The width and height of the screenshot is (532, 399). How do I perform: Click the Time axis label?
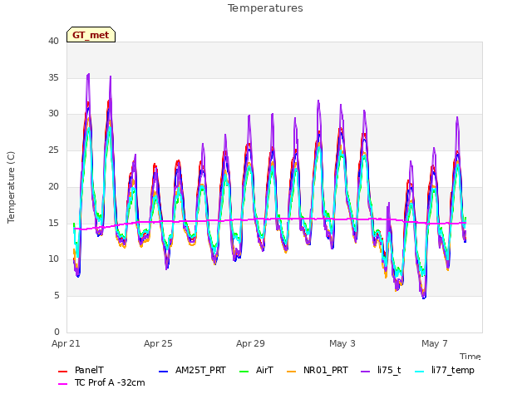470,357
